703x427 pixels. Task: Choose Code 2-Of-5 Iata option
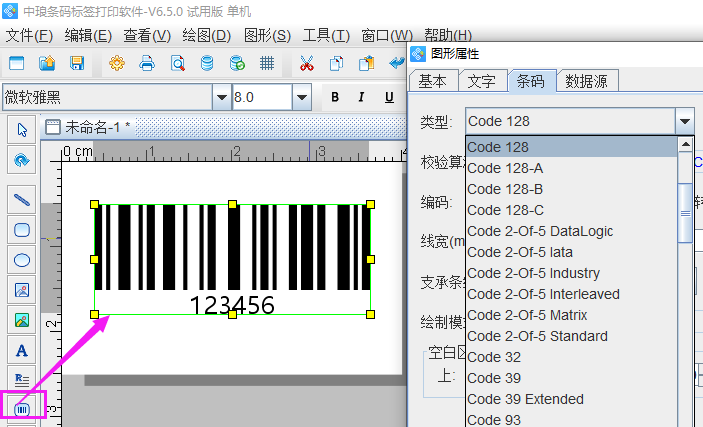pos(571,252)
